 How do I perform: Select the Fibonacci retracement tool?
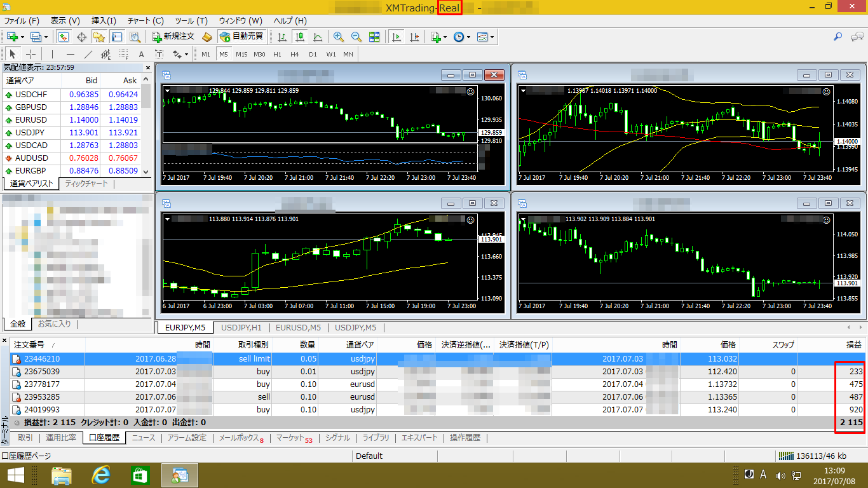coord(124,54)
